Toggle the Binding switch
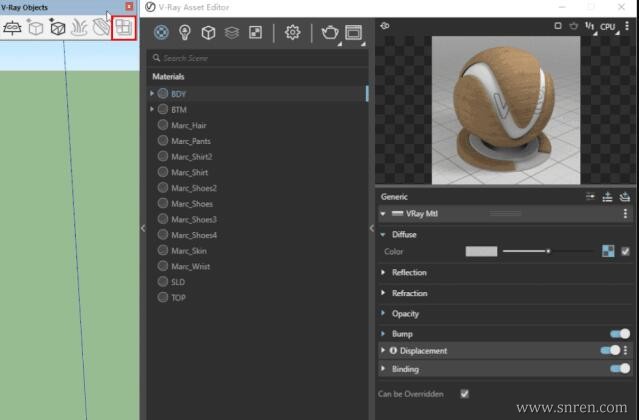 point(620,369)
